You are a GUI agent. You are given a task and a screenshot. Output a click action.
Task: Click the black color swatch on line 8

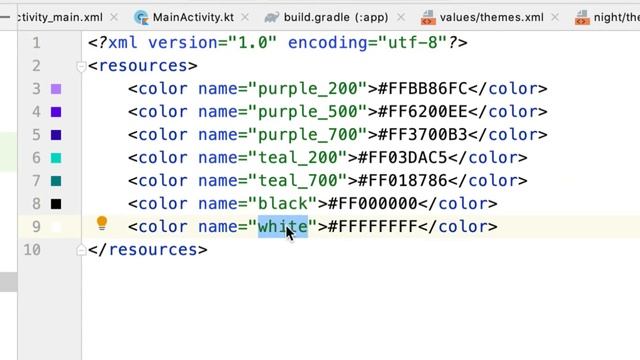pos(56,204)
